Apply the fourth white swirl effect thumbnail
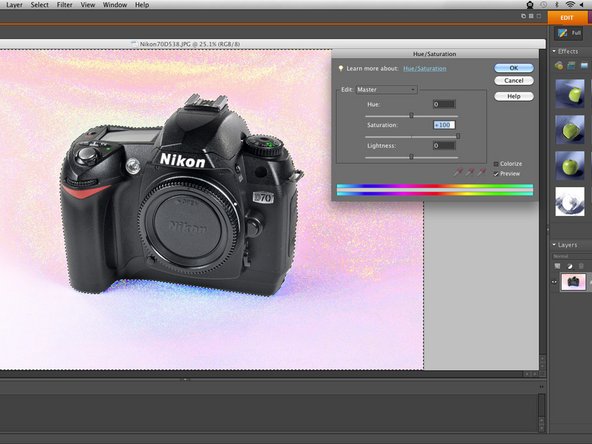The width and height of the screenshot is (592, 444). (x=570, y=202)
